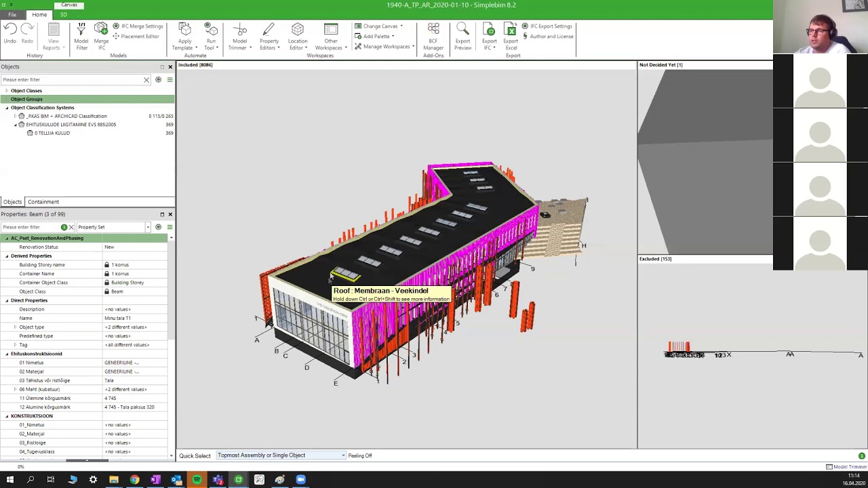Collapse the KONSTRUKTSIOON group
The image size is (868, 488).
pos(7,416)
